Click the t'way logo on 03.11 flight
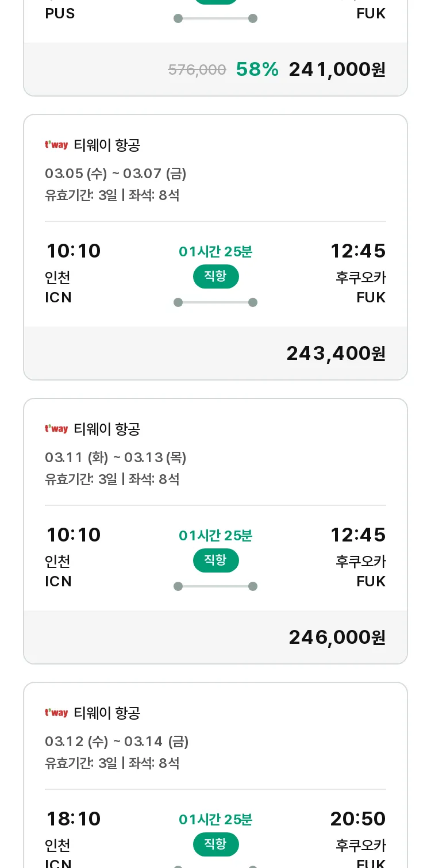431x868 pixels. (x=56, y=429)
